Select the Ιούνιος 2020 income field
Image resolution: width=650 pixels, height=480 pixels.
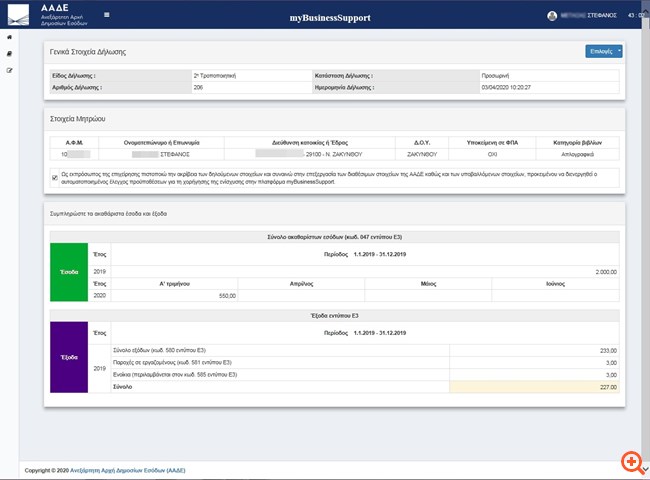pos(556,296)
